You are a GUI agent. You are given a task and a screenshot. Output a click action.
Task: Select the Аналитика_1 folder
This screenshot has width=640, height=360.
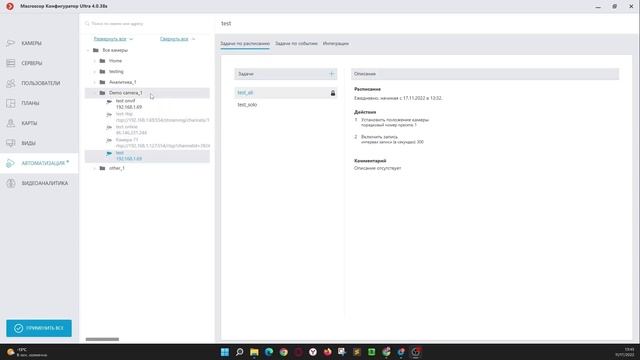click(x=122, y=82)
